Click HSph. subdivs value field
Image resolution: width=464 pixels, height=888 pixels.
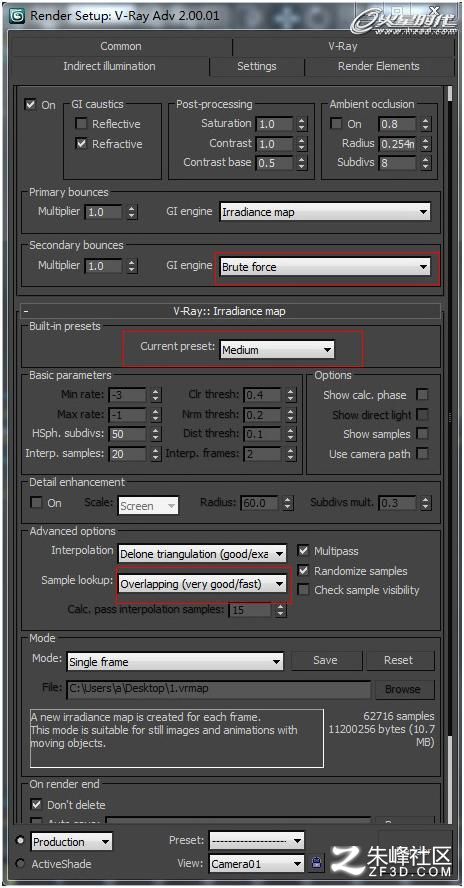pyautogui.click(x=127, y=434)
